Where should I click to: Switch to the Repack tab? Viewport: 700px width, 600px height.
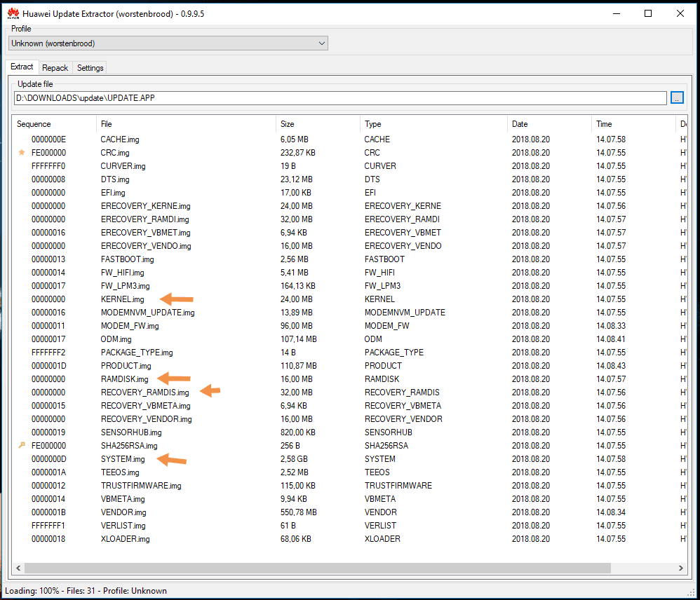point(55,68)
